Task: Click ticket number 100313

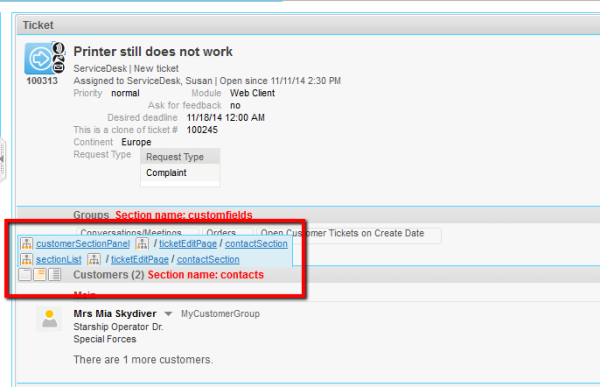Action: (x=42, y=81)
